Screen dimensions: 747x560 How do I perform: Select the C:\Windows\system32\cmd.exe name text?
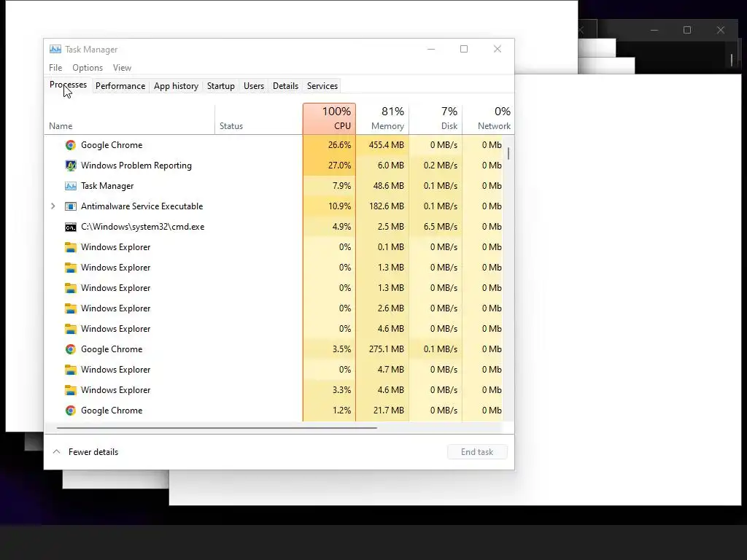point(142,227)
